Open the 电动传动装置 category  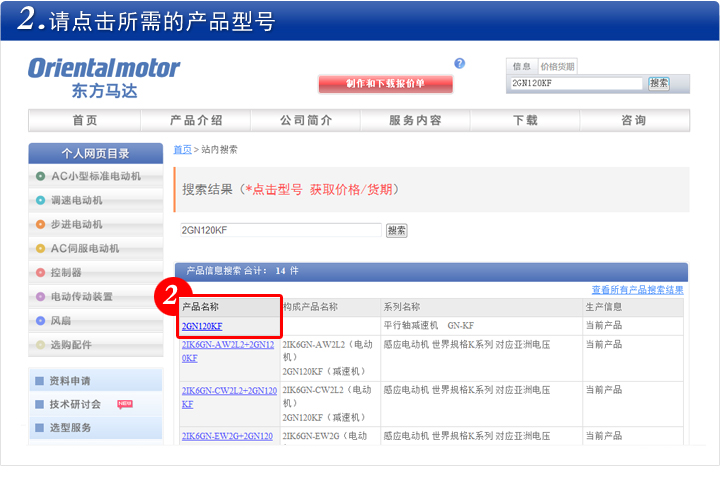[x=96, y=296]
